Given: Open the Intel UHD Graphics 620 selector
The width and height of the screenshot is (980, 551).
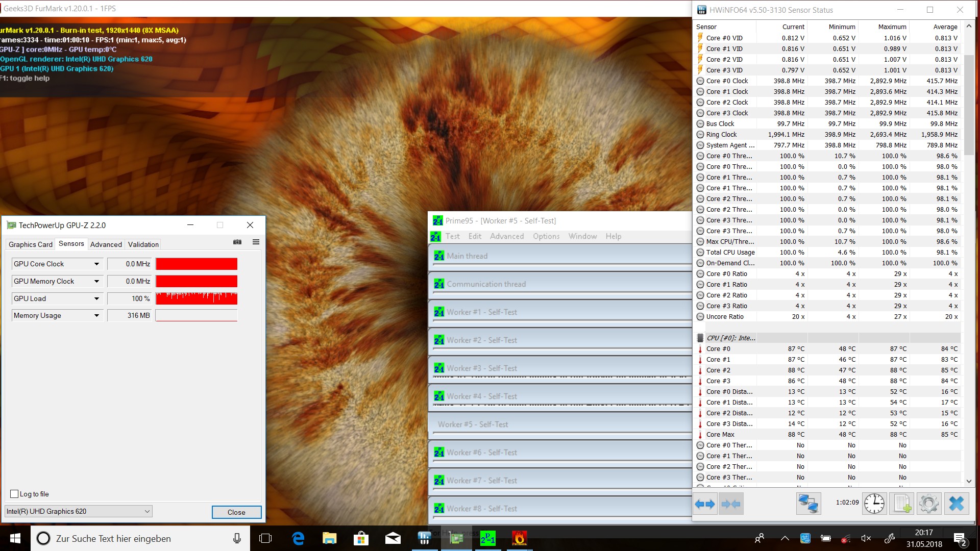Looking at the screenshot, I should coord(78,511).
